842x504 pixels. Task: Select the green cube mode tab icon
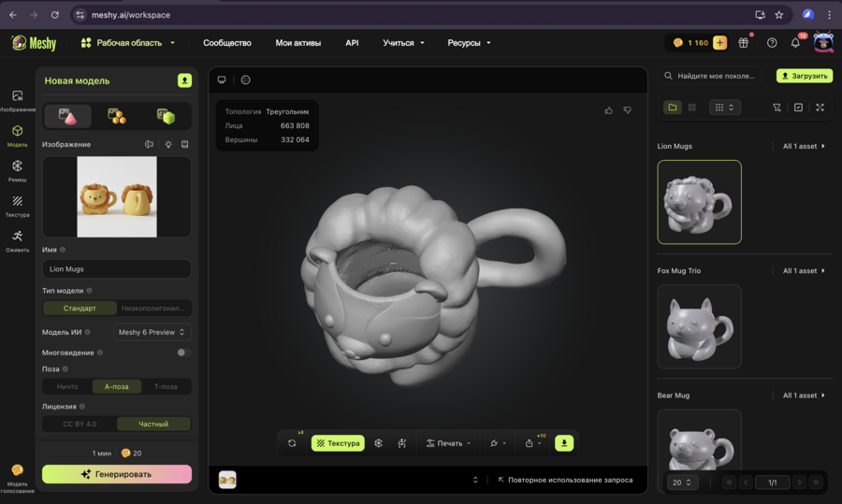[166, 116]
